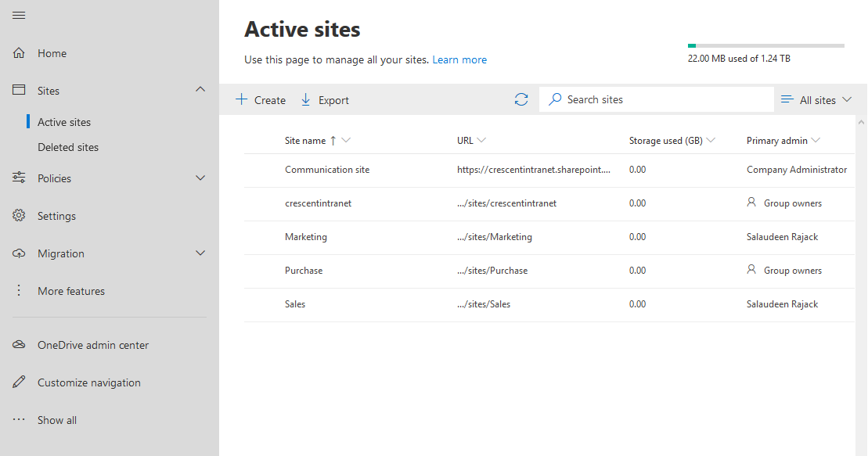This screenshot has height=456, width=868.
Task: Click the Settings gear icon
Action: point(19,215)
